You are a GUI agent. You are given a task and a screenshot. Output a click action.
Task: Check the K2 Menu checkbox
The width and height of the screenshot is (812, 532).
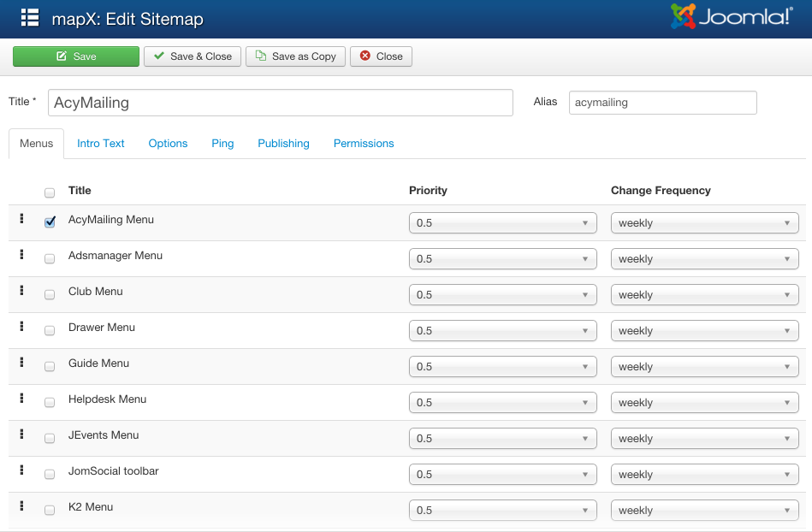50,510
